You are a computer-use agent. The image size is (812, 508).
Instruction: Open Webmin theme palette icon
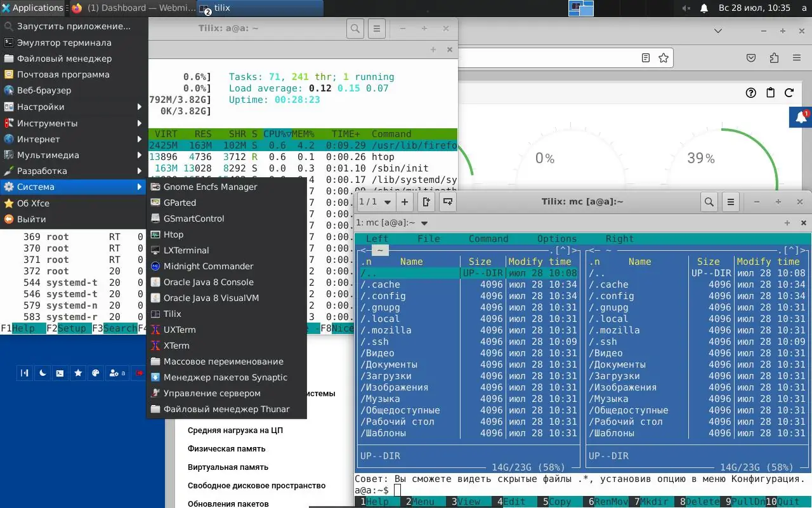point(96,373)
